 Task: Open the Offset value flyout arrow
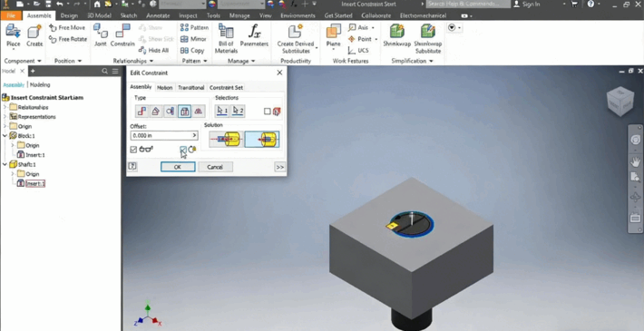click(x=194, y=135)
